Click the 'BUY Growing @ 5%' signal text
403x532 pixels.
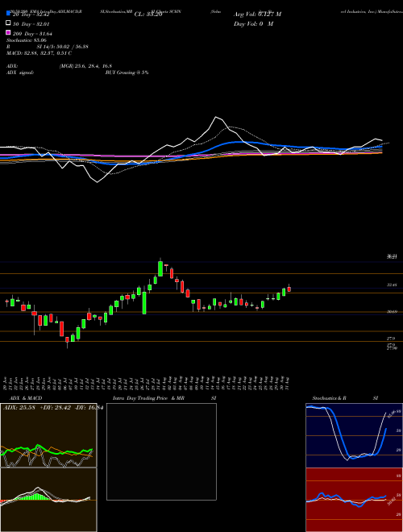(x=127, y=73)
